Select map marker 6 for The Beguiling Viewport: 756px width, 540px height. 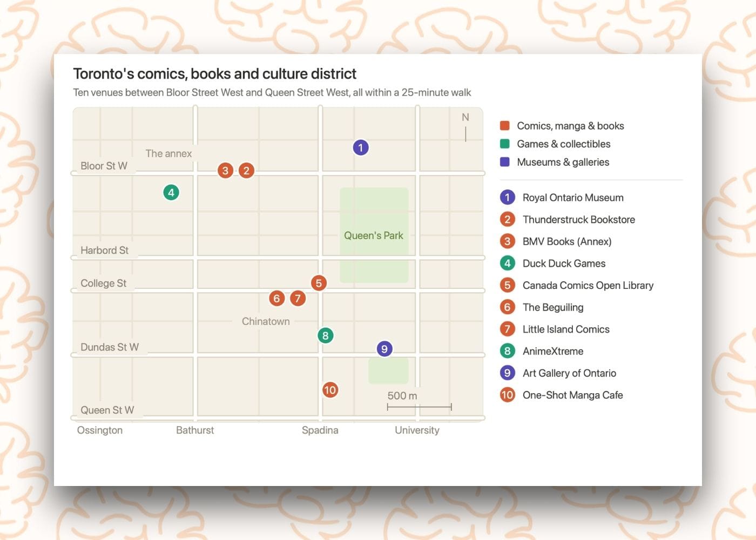tap(276, 298)
